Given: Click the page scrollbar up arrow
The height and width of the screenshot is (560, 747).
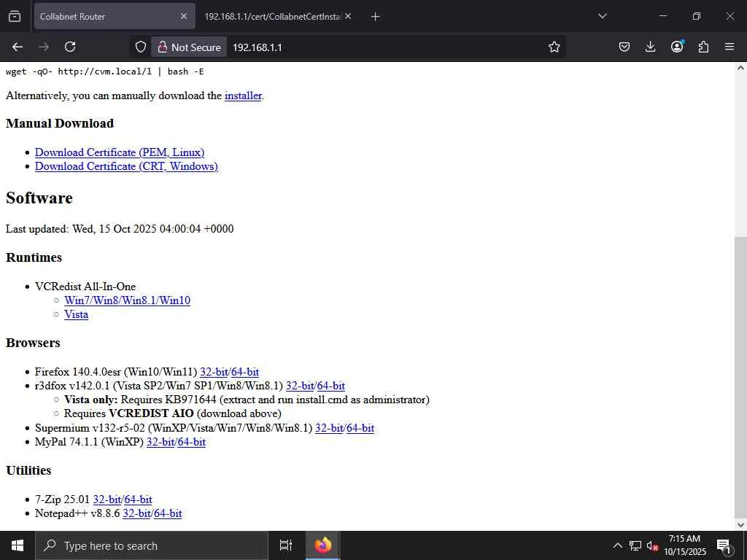Looking at the screenshot, I should point(740,68).
